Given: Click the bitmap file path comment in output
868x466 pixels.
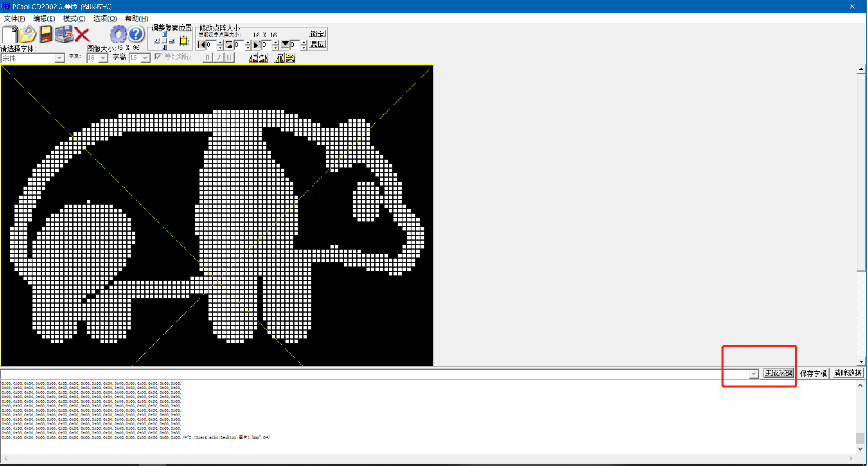Looking at the screenshot, I should coord(226,438).
